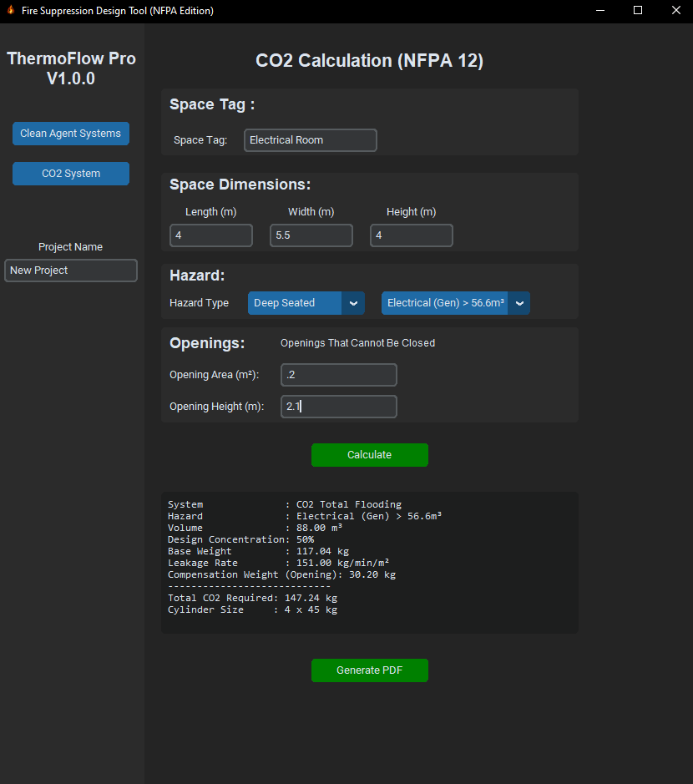Focus the Opening Height input field
Image resolution: width=693 pixels, height=784 pixels.
tap(338, 407)
